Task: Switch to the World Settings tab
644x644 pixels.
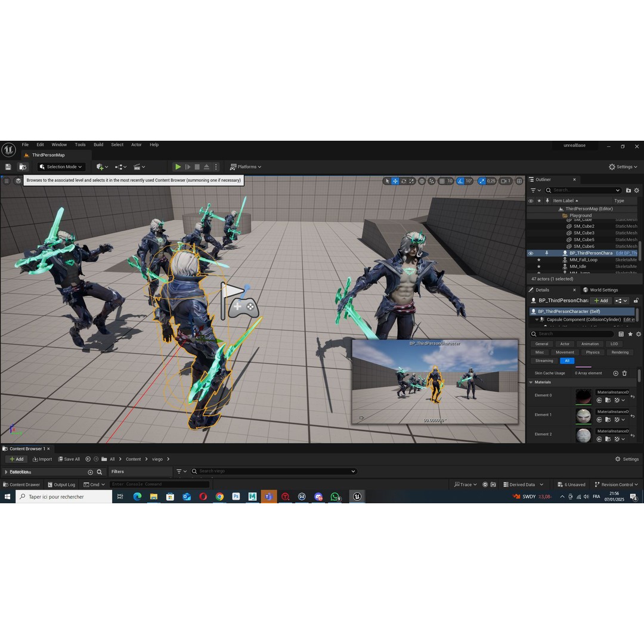Action: (x=600, y=290)
